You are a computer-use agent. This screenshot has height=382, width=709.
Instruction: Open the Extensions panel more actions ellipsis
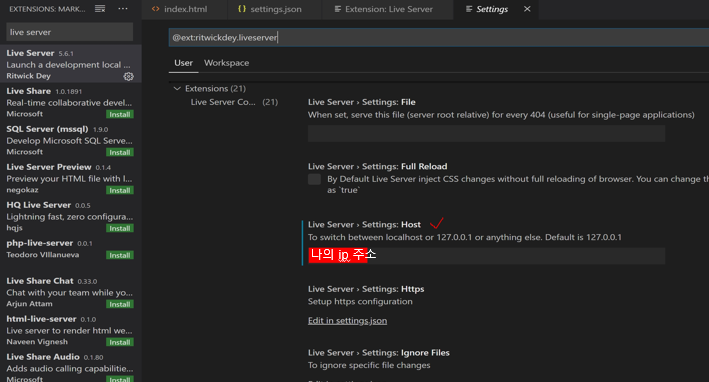pos(123,9)
